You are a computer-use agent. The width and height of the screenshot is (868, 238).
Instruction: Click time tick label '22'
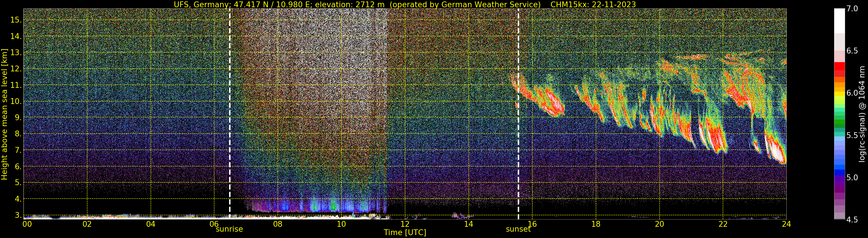(723, 224)
